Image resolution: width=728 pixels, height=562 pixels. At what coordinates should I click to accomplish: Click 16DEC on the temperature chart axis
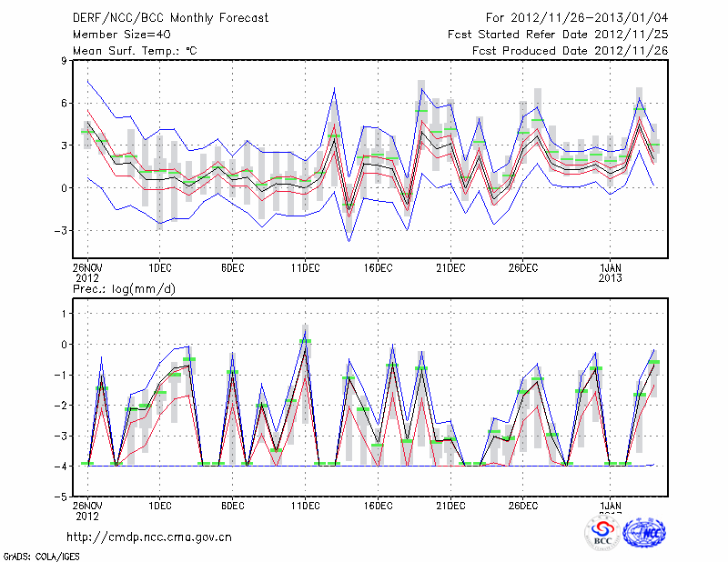[378, 267]
